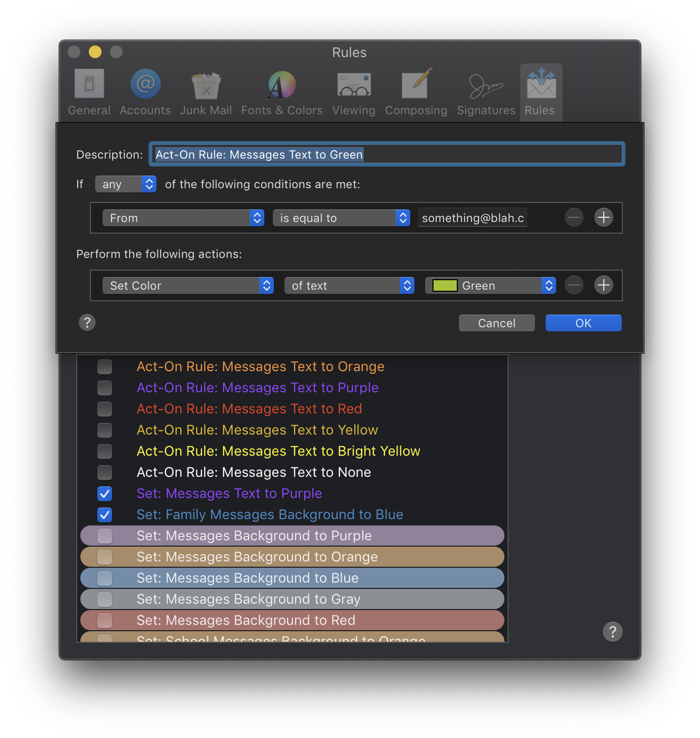Open the Fonts & Colors preferences icon
This screenshot has height=738, width=700.
click(282, 92)
